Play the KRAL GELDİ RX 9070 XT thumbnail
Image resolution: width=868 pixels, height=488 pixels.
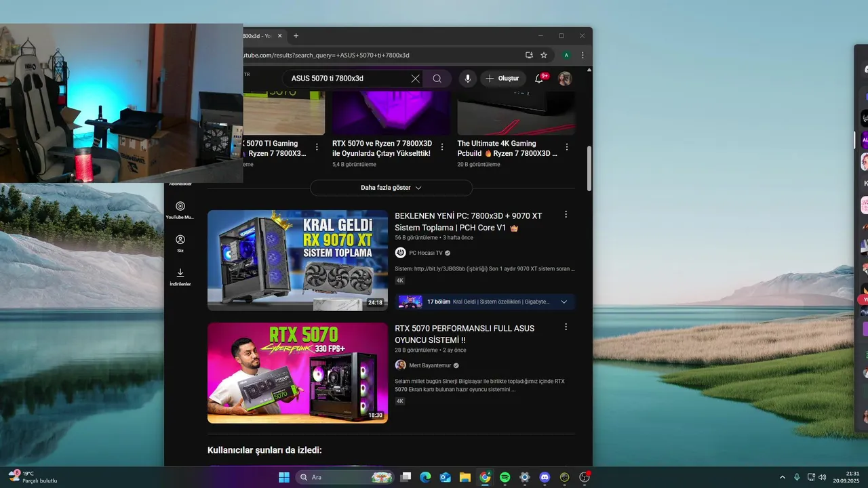point(298,260)
